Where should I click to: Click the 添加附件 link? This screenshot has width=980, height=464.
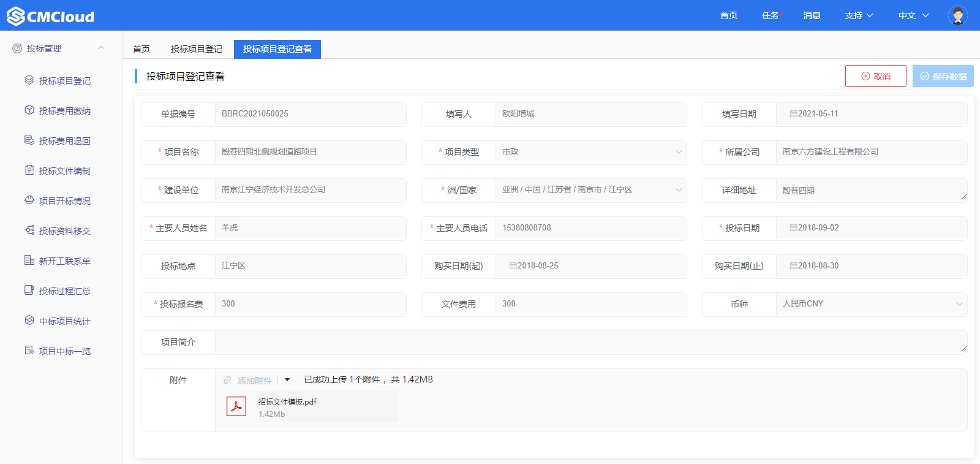pyautogui.click(x=255, y=381)
